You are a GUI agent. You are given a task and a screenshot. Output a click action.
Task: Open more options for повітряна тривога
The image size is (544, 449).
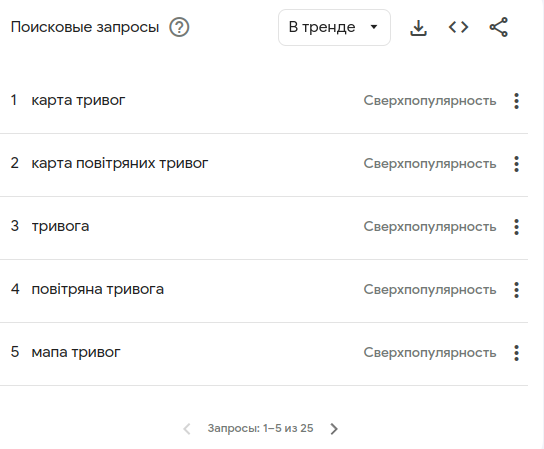[517, 290]
